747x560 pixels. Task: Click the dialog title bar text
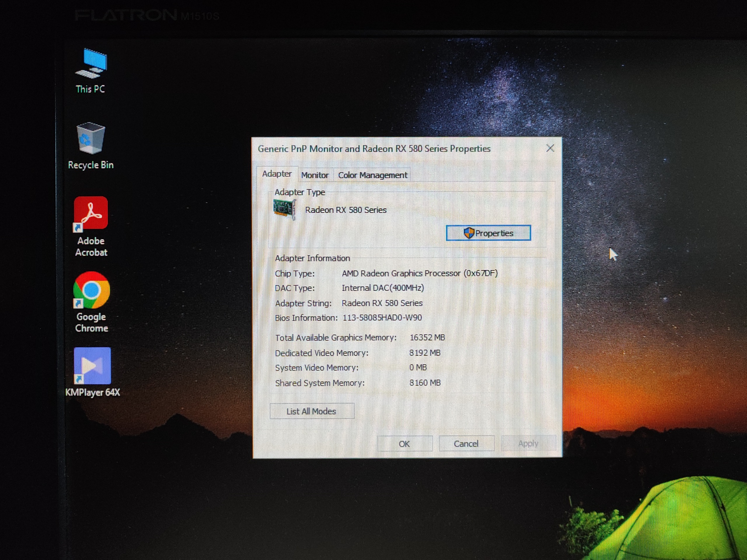coord(374,149)
